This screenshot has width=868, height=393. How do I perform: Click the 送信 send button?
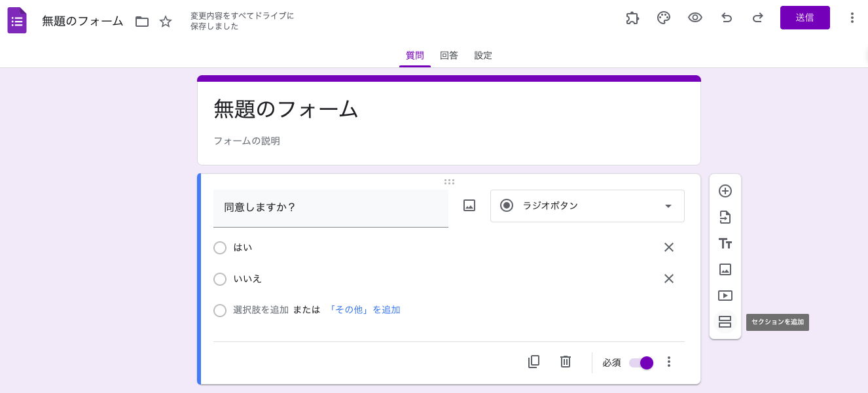pyautogui.click(x=805, y=18)
